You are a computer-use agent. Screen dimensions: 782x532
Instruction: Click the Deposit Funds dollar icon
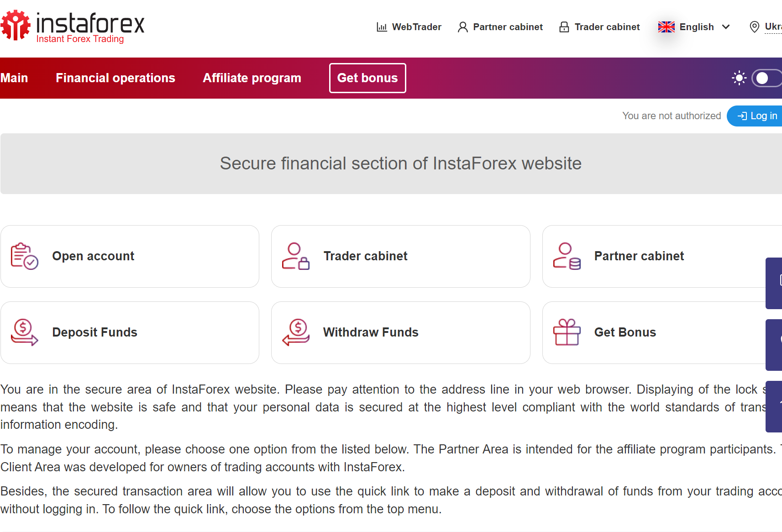[24, 332]
